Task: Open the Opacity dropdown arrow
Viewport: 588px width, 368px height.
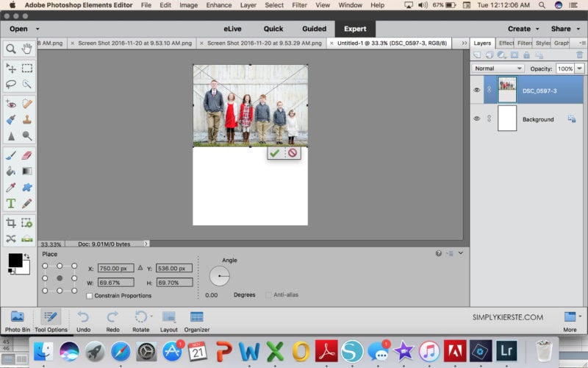Action: click(580, 68)
